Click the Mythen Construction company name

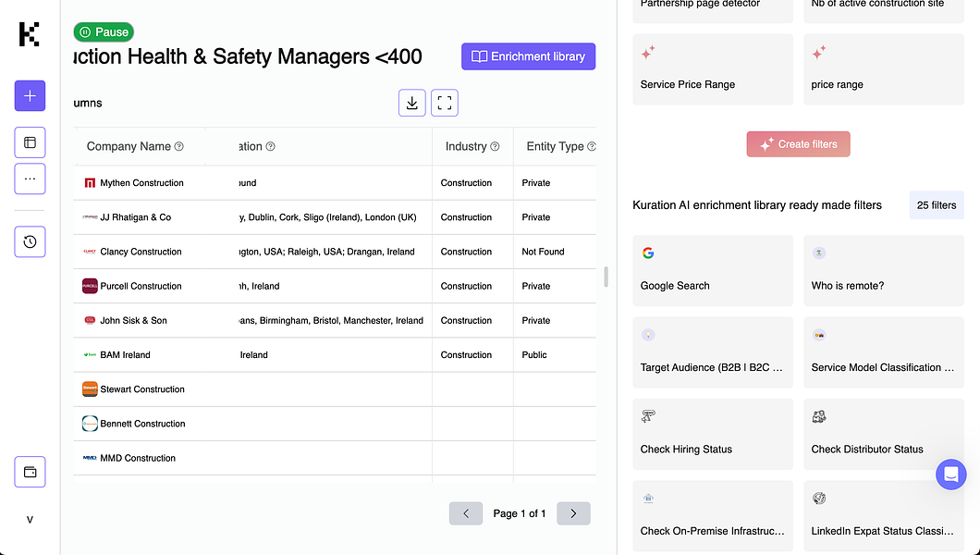[141, 183]
